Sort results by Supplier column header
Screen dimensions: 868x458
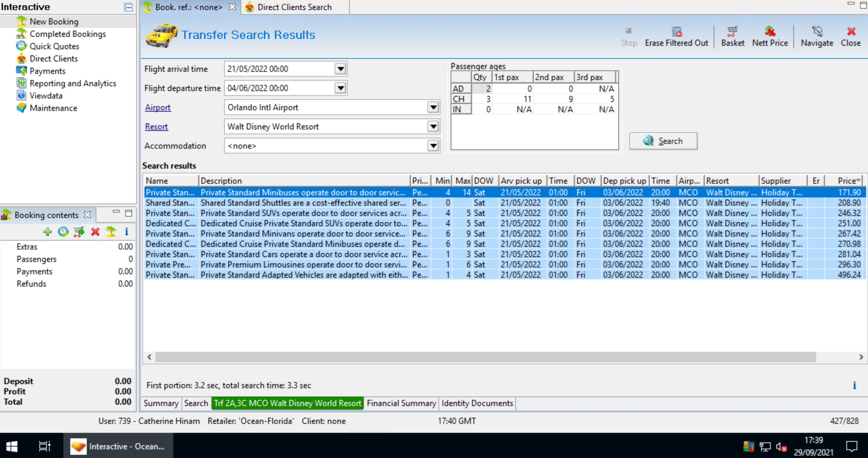coord(782,181)
